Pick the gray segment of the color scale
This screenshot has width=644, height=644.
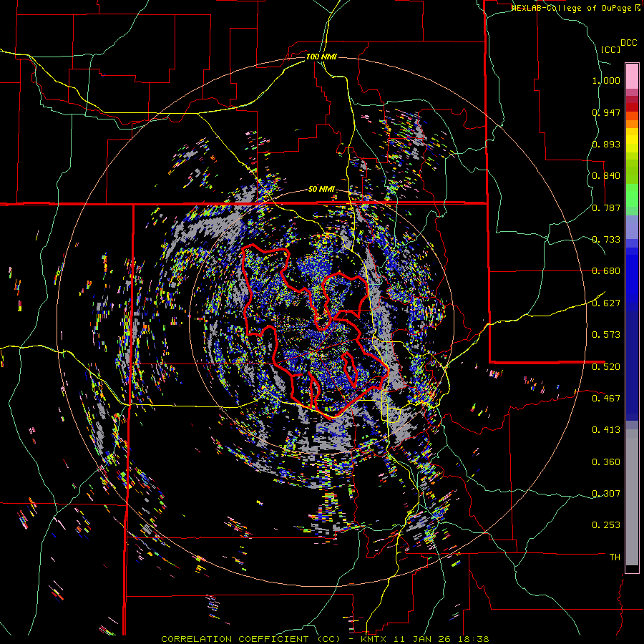pos(632,497)
